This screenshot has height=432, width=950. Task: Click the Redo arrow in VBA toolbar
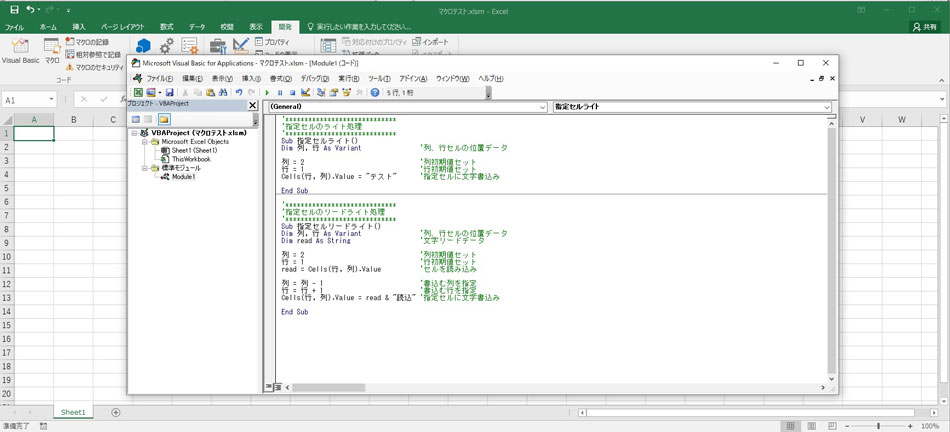tap(251, 93)
